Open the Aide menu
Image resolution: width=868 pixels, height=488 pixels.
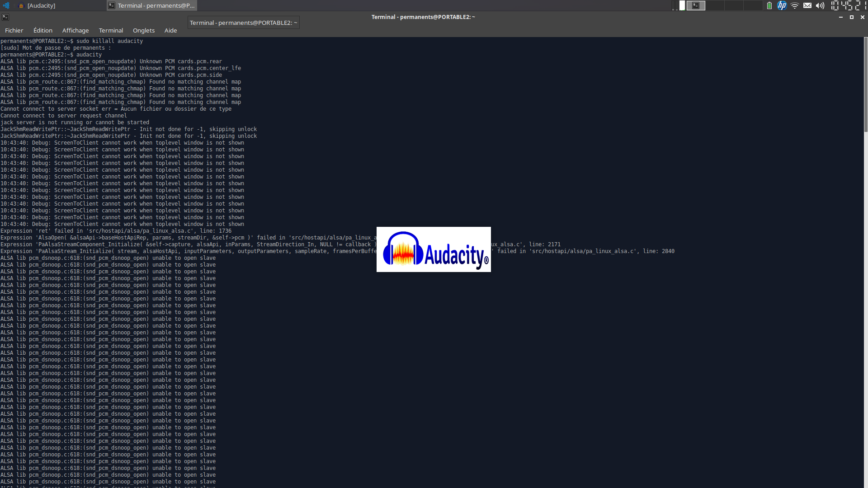[170, 30]
